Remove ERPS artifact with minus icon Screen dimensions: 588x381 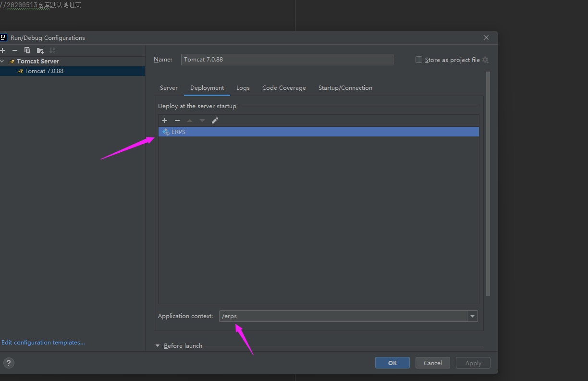coord(177,121)
